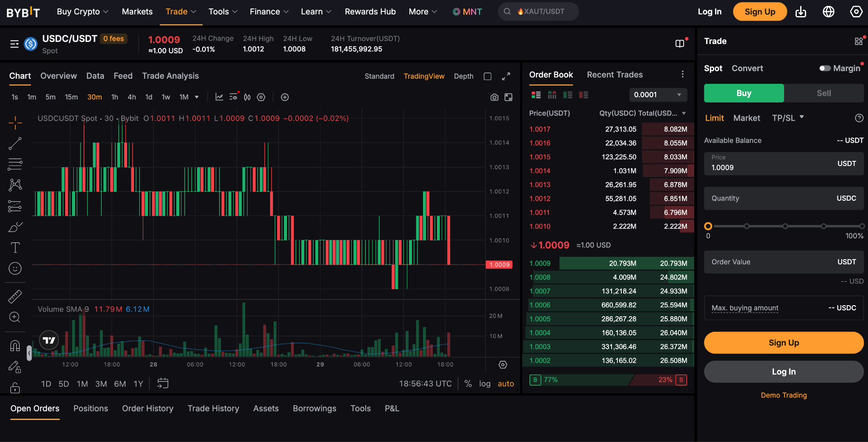Open the forecasting and measurement tool
This screenshot has height=442, width=868.
tap(15, 206)
